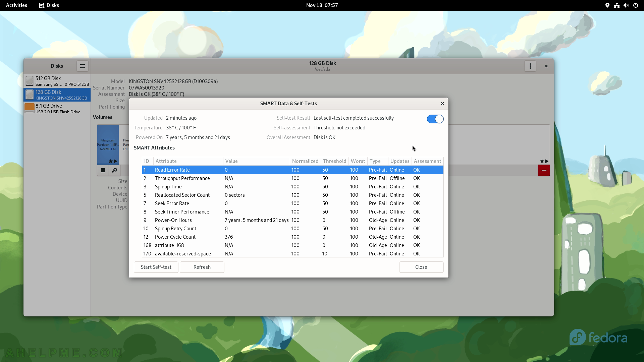
Task: Select the 8.1 GB USB Flash Drive
Action: (x=57, y=109)
